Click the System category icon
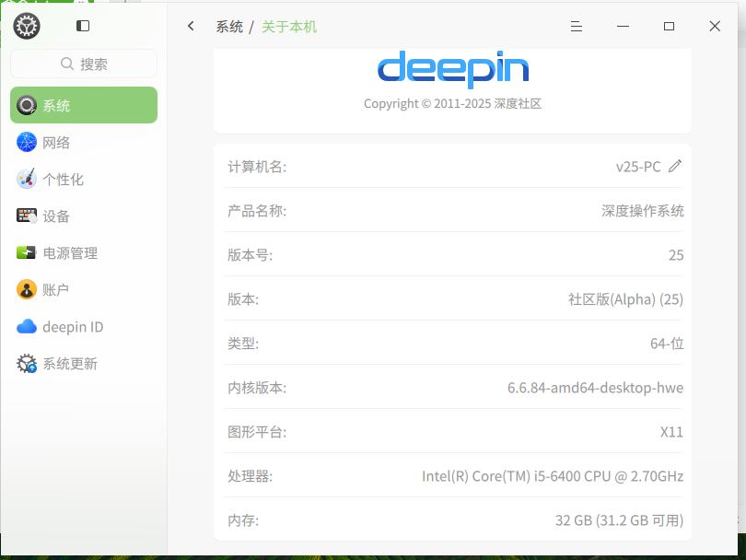The image size is (746, 560). point(27,105)
